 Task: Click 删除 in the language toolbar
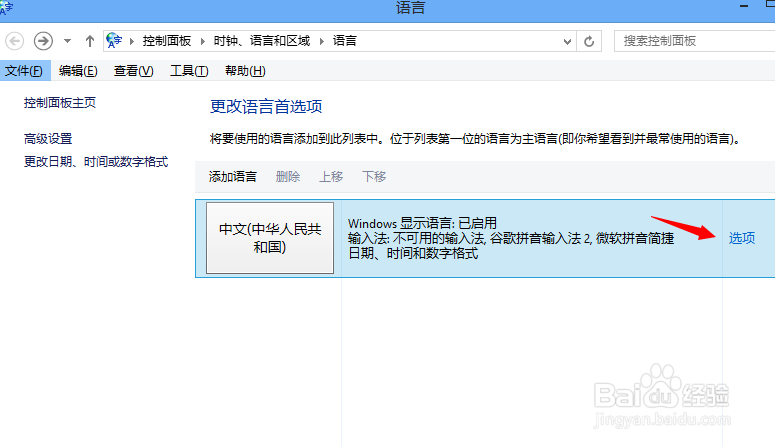[288, 177]
